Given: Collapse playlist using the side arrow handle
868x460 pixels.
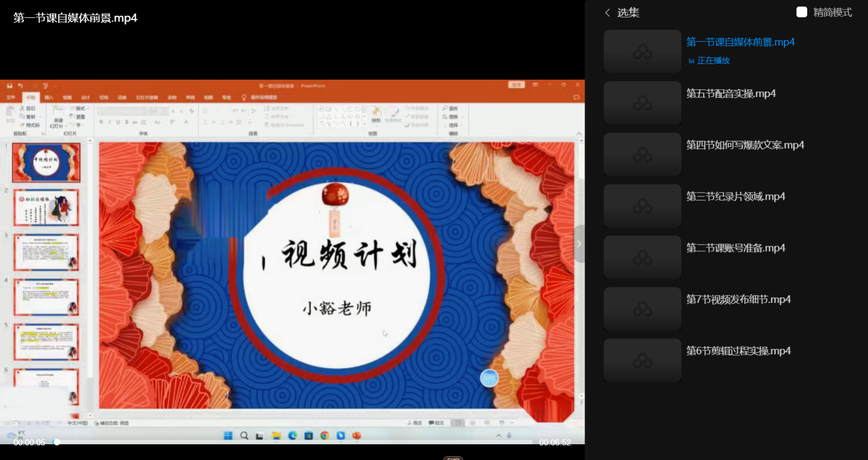Looking at the screenshot, I should [x=579, y=244].
